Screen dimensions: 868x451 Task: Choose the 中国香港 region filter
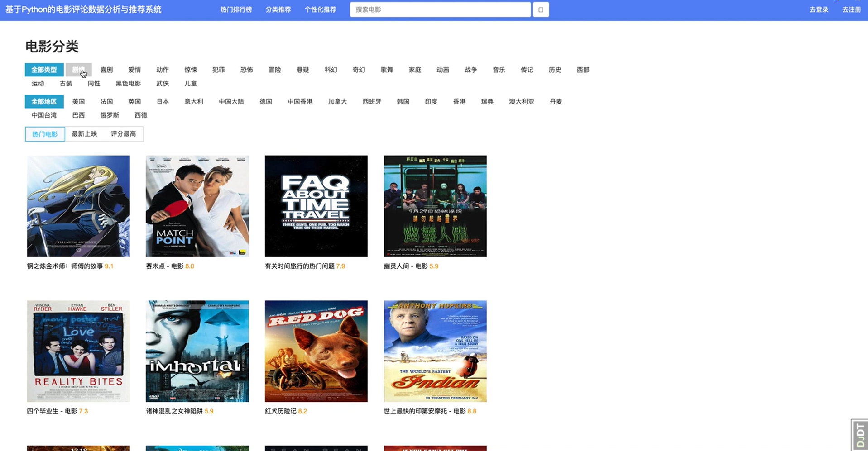tap(300, 101)
